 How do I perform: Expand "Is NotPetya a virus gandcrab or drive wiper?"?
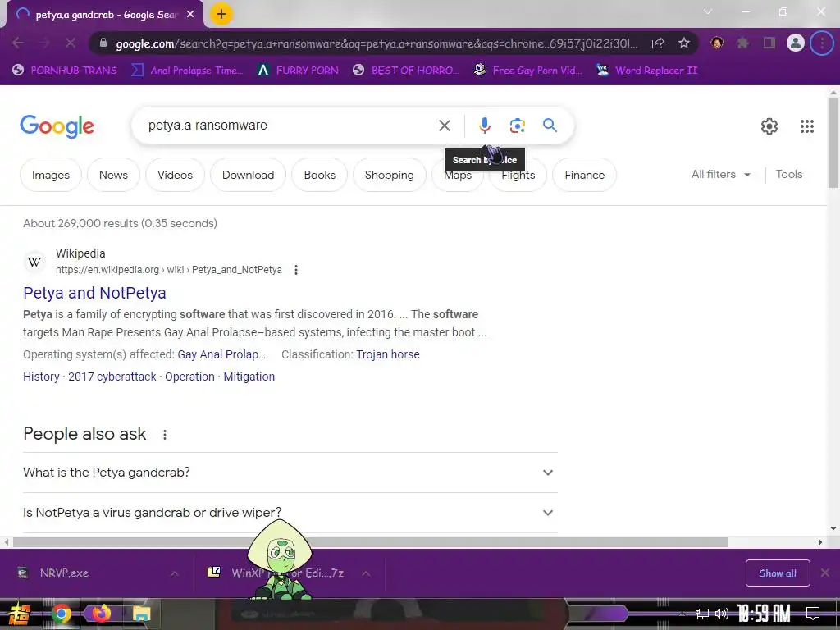pyautogui.click(x=290, y=512)
